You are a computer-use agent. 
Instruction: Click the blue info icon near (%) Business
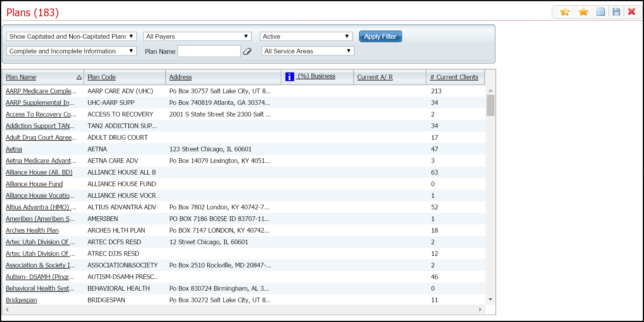[289, 77]
